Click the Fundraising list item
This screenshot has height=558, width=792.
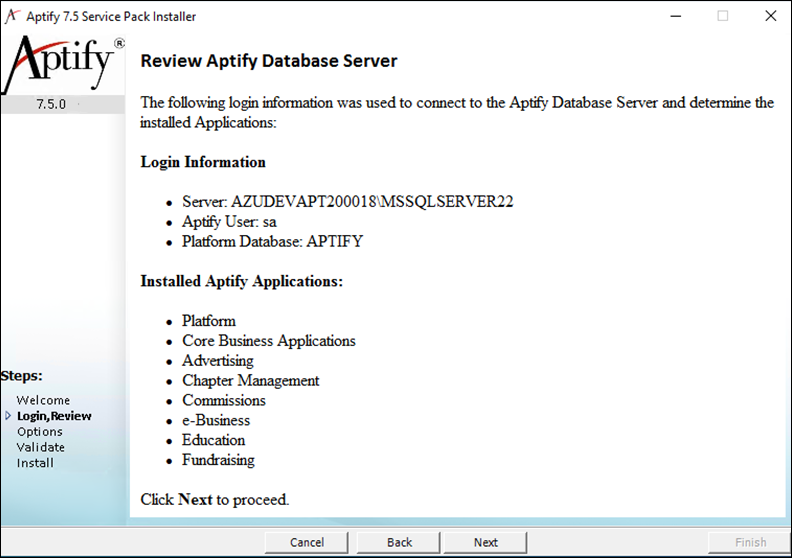(x=218, y=460)
